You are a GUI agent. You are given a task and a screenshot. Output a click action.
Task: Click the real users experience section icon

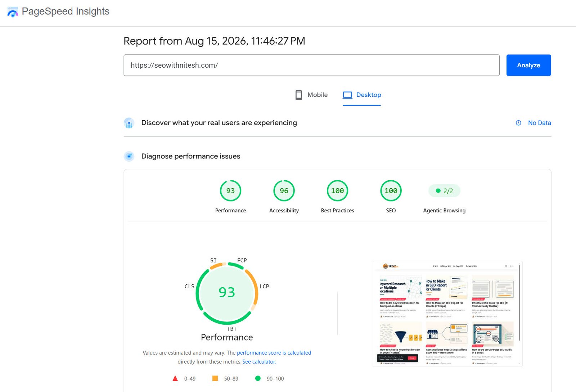tap(129, 123)
